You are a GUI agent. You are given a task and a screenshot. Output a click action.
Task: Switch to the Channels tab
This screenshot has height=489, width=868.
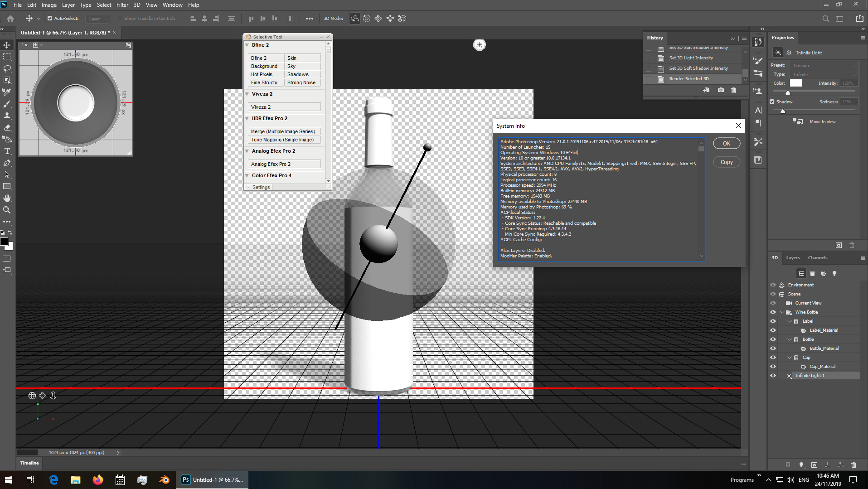[x=817, y=258]
